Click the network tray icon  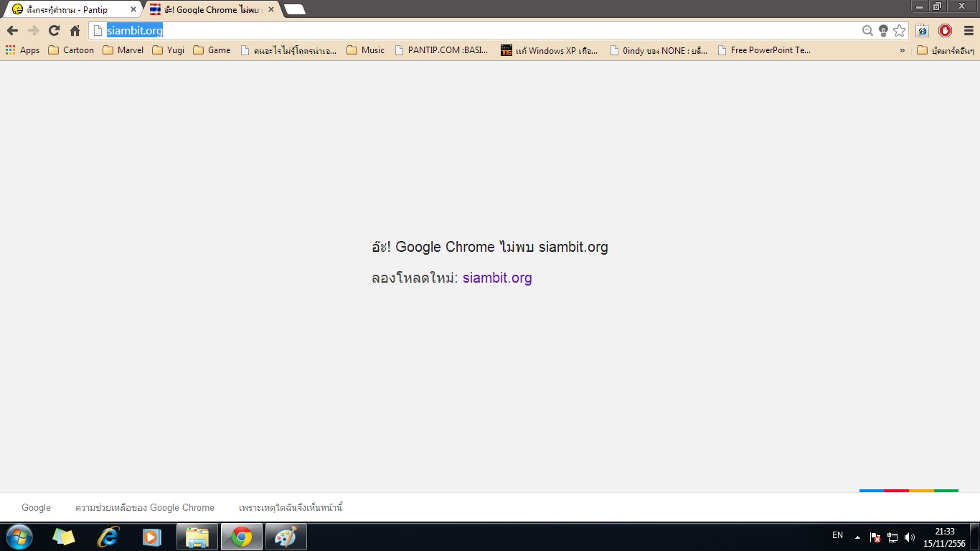[892, 537]
